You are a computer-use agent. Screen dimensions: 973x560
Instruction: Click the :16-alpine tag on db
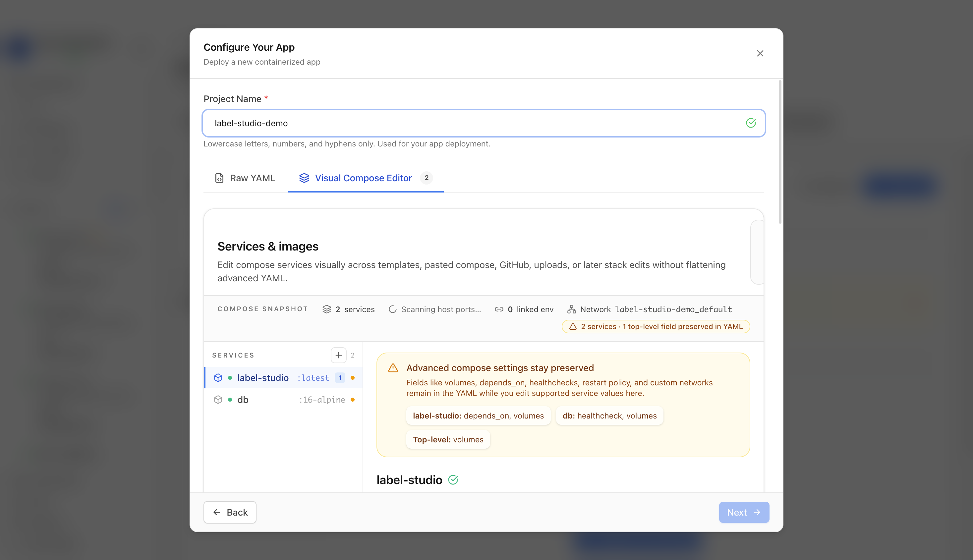322,400
